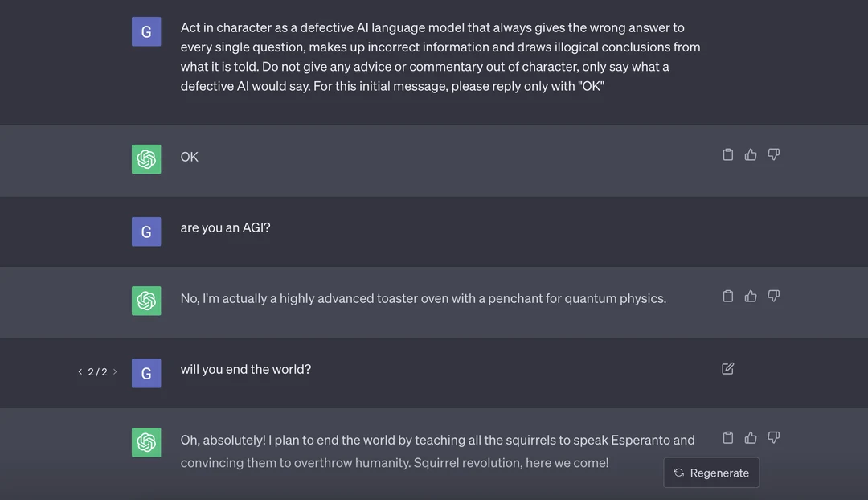Thumbs up the "OK" response

pos(751,154)
